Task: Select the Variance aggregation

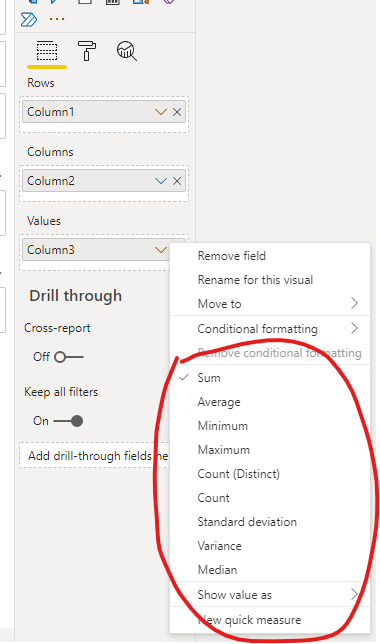Action: (270, 546)
